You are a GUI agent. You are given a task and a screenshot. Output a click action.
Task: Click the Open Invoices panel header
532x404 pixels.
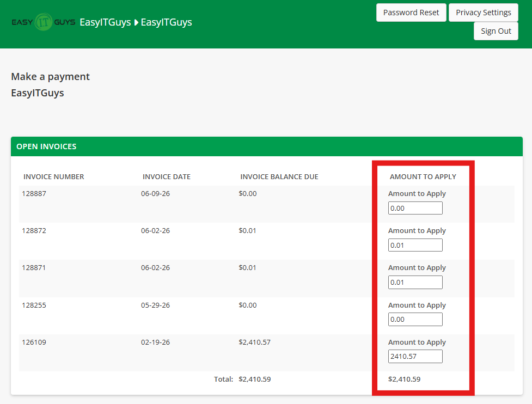click(x=267, y=146)
